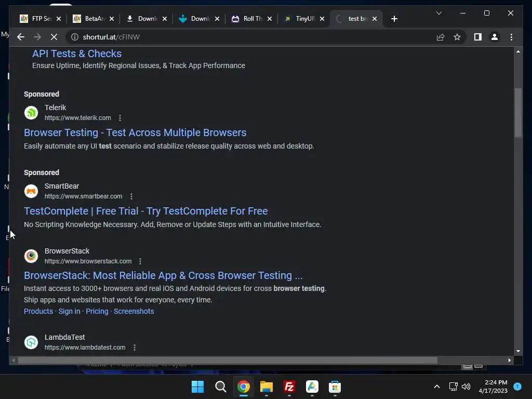532x399 pixels.
Task: Open volume control tray icon
Action: pos(466,387)
